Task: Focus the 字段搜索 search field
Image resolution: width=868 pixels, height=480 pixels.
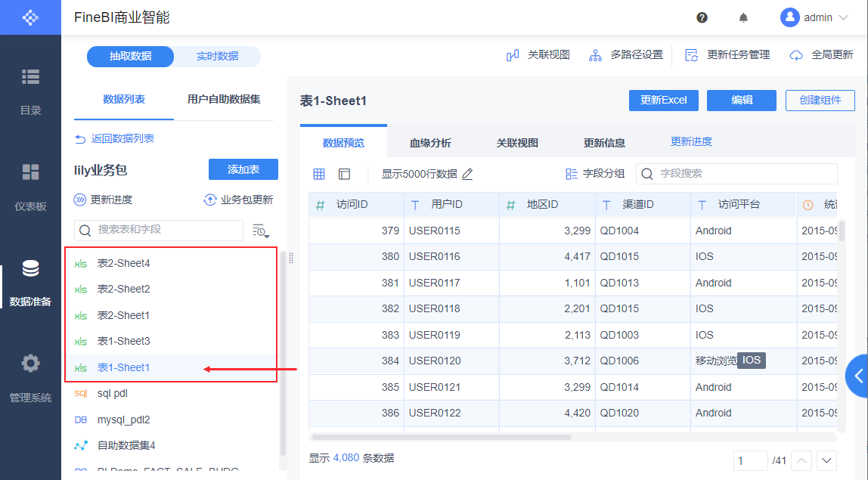Action: (736, 174)
